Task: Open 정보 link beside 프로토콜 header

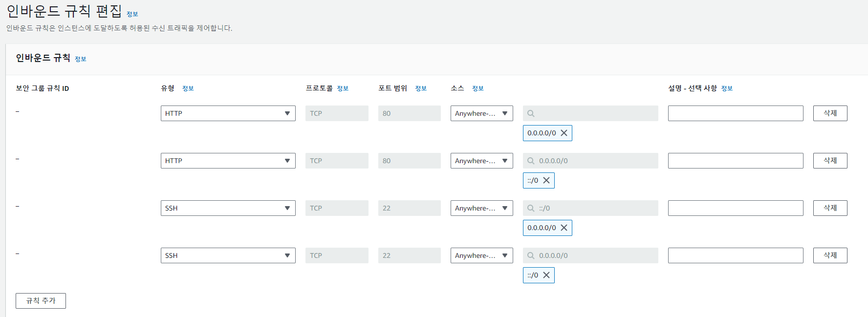Action: coord(343,88)
